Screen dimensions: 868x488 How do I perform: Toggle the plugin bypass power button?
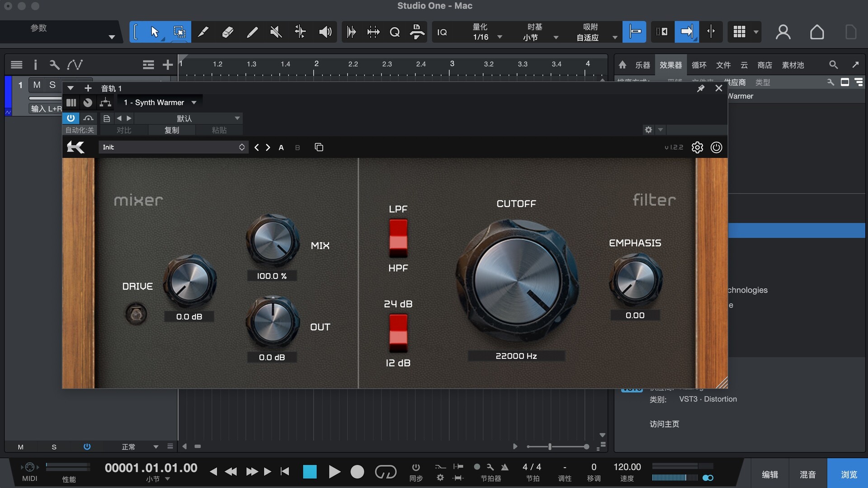coord(716,147)
